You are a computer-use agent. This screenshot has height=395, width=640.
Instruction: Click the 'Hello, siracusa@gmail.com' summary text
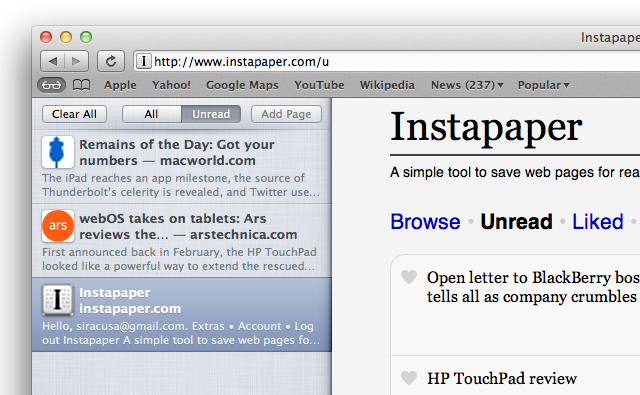pyautogui.click(x=181, y=333)
